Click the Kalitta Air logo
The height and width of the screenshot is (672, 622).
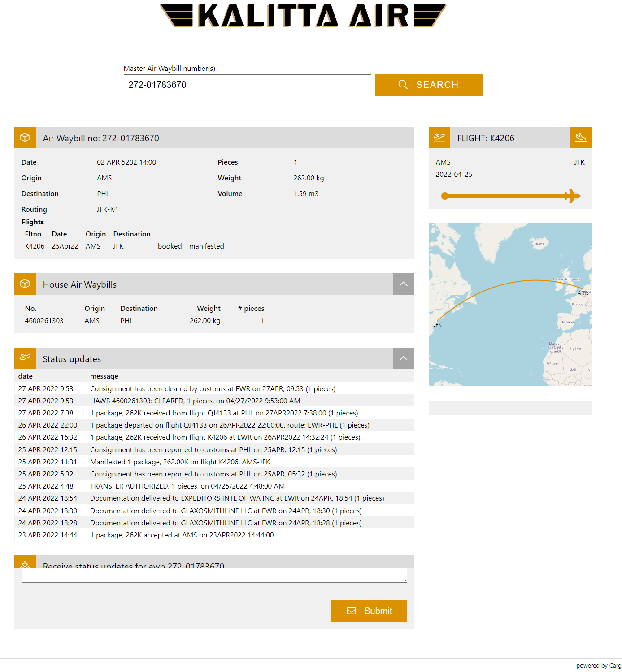303,16
